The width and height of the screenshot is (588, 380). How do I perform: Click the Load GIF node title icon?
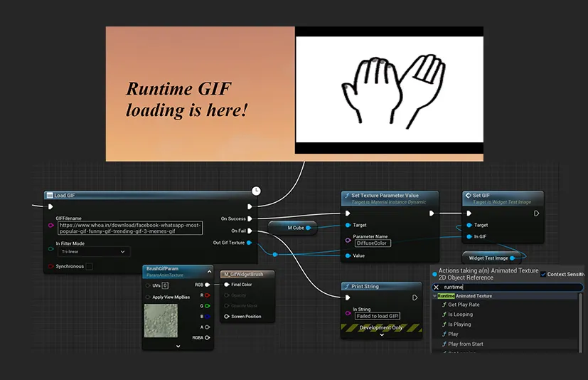click(50, 195)
